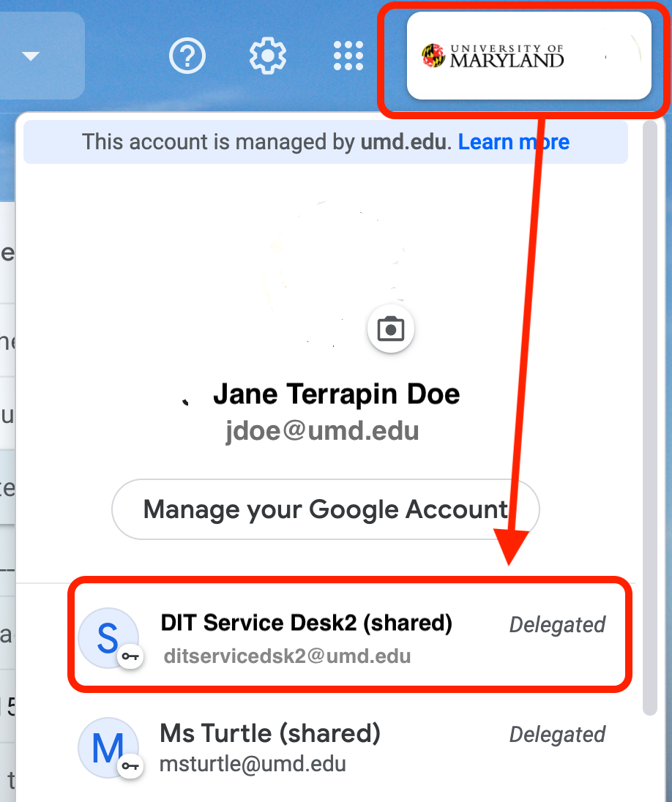
Task: Open the Google apps grid
Action: (348, 55)
